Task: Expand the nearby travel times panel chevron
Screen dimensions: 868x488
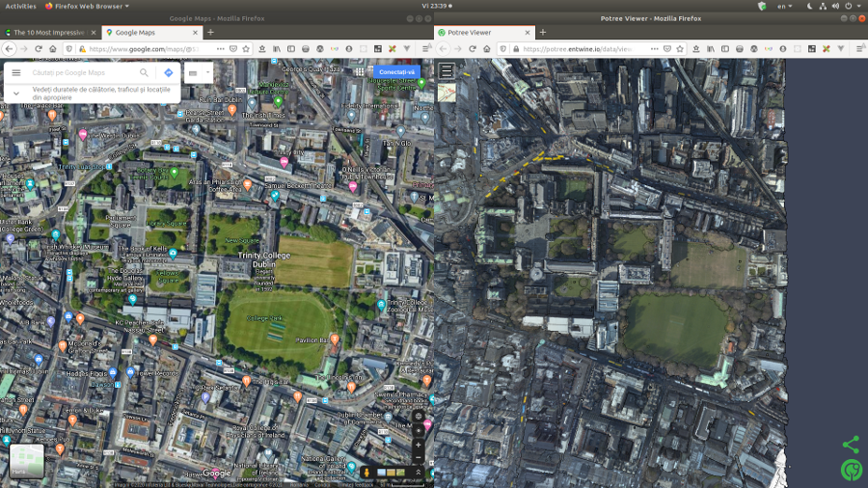Action: click(x=16, y=93)
